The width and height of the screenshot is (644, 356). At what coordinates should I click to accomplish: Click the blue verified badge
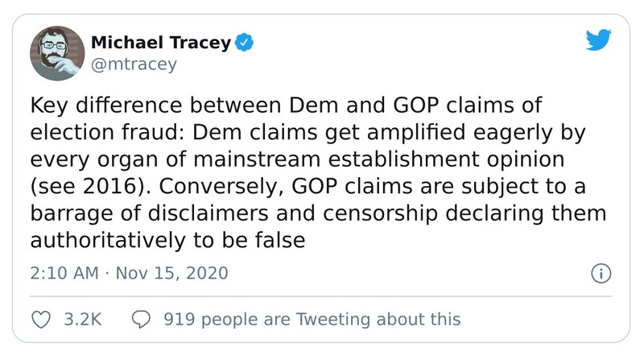point(245,43)
